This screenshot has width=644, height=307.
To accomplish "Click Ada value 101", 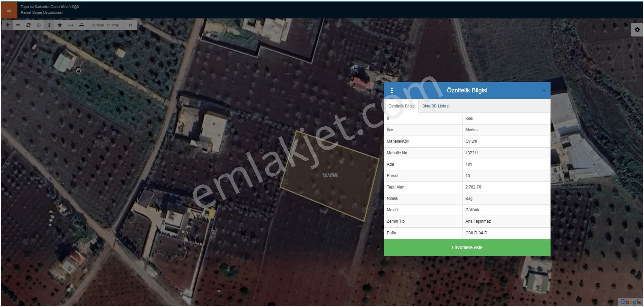I will pyautogui.click(x=506, y=164).
